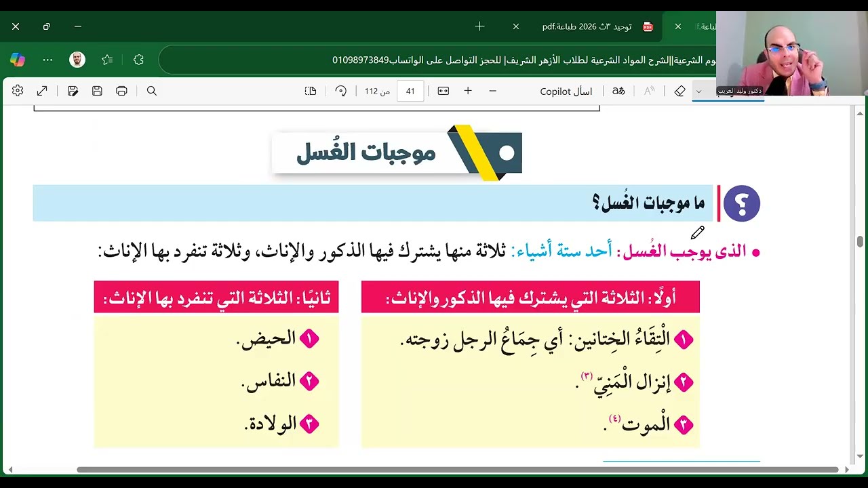Click the presenter webcam thumbnail

[792, 53]
